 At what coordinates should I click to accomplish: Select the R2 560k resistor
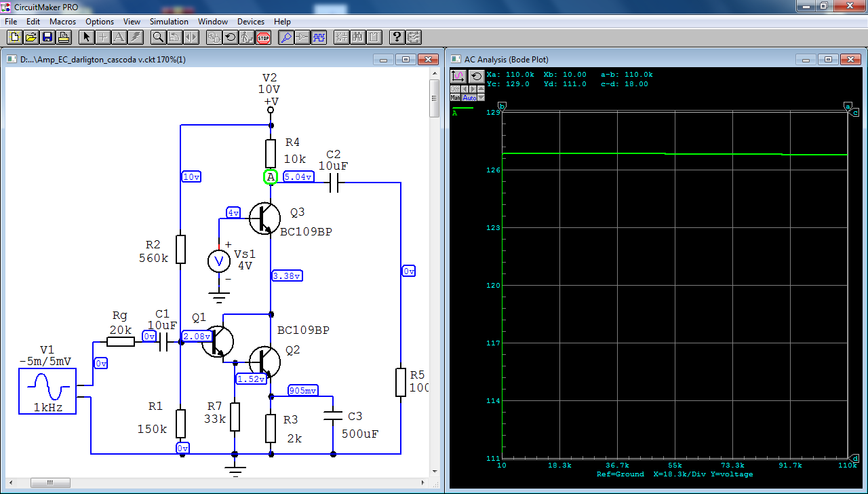[180, 249]
